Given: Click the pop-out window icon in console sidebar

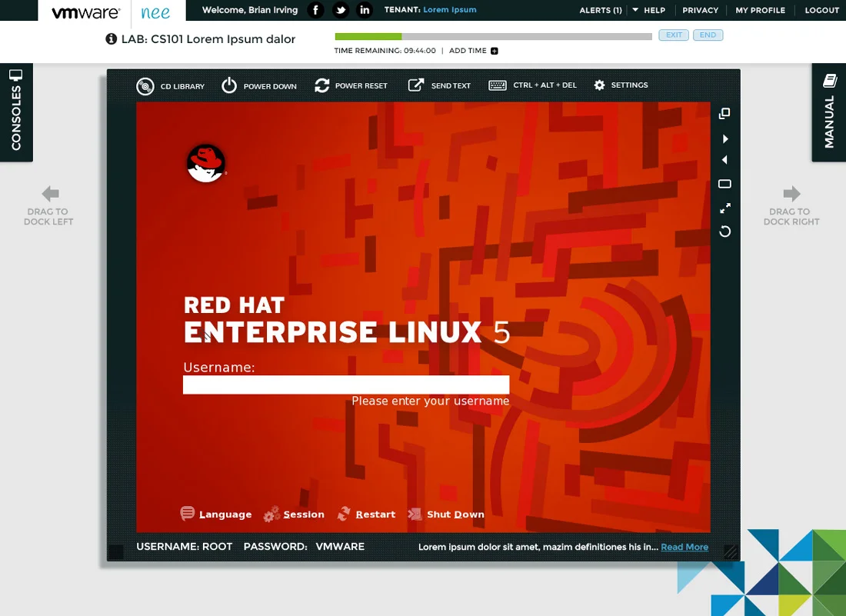Looking at the screenshot, I should coord(724,113).
